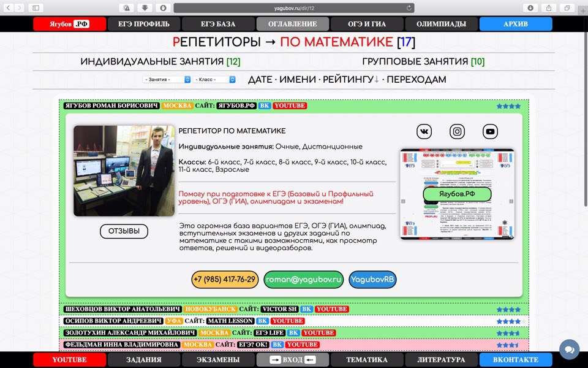Open the VICTOR SH site badge
Image resolution: width=588 pixels, height=368 pixels.
point(279,309)
